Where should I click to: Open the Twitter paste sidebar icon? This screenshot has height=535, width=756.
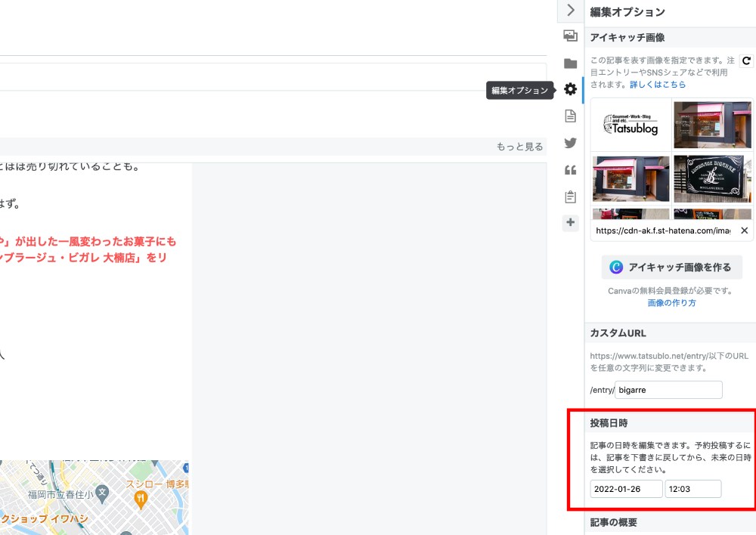tap(570, 143)
